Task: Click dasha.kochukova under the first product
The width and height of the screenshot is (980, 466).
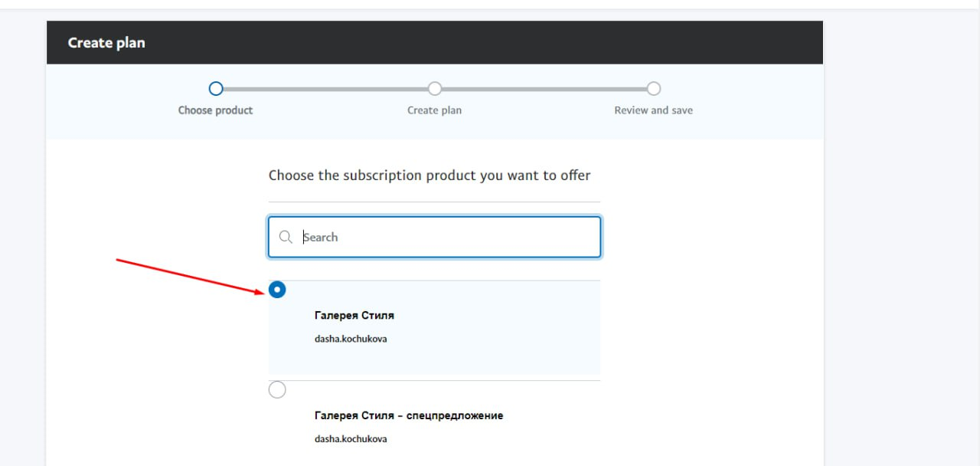Action: tap(351, 338)
